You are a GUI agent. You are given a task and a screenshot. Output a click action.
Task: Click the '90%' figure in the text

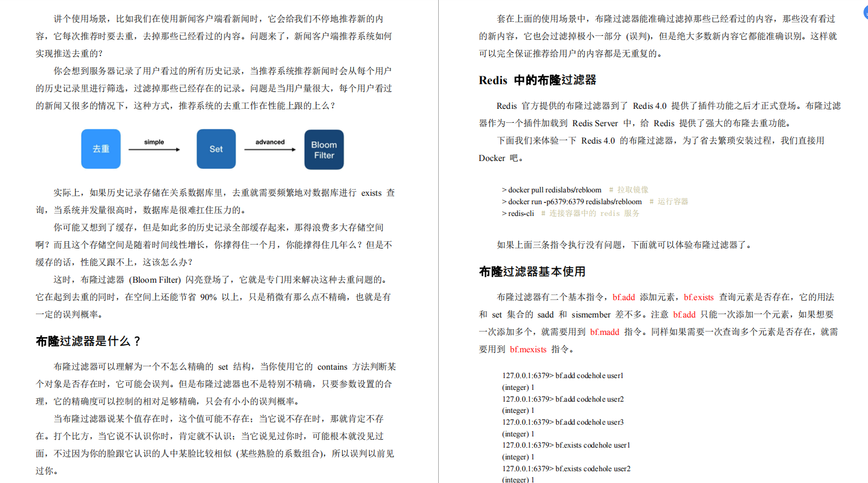tap(208, 297)
